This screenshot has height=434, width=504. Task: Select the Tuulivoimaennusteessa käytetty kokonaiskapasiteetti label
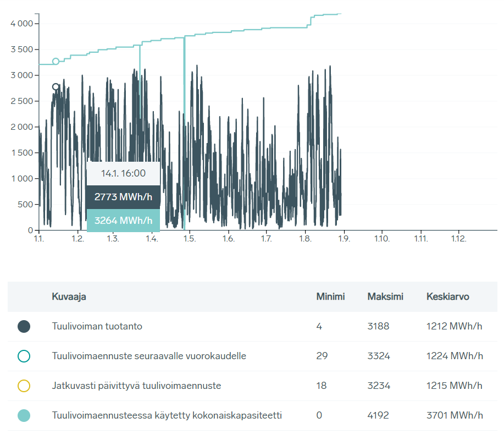[167, 415]
